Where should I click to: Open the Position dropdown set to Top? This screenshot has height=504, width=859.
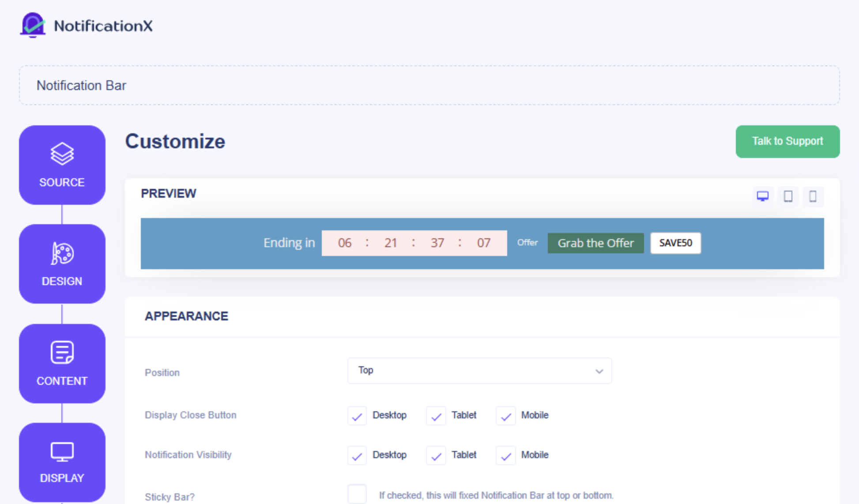click(x=479, y=371)
